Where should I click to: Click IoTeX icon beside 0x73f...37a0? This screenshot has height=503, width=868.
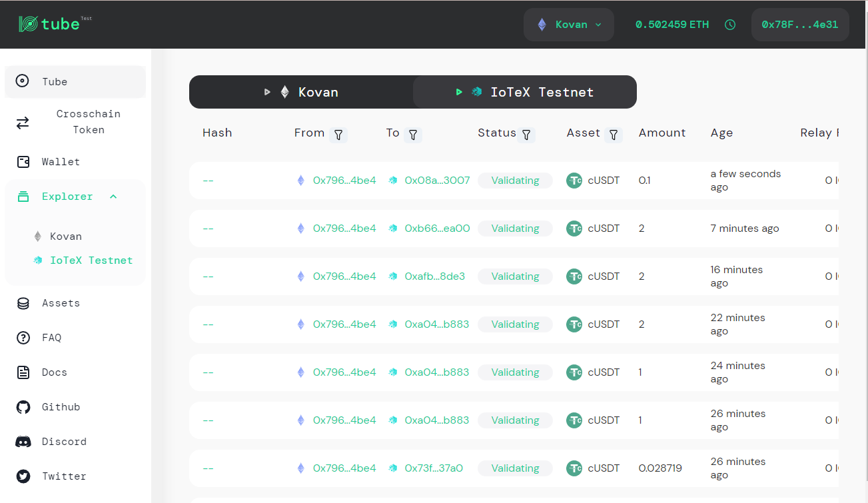(x=393, y=468)
